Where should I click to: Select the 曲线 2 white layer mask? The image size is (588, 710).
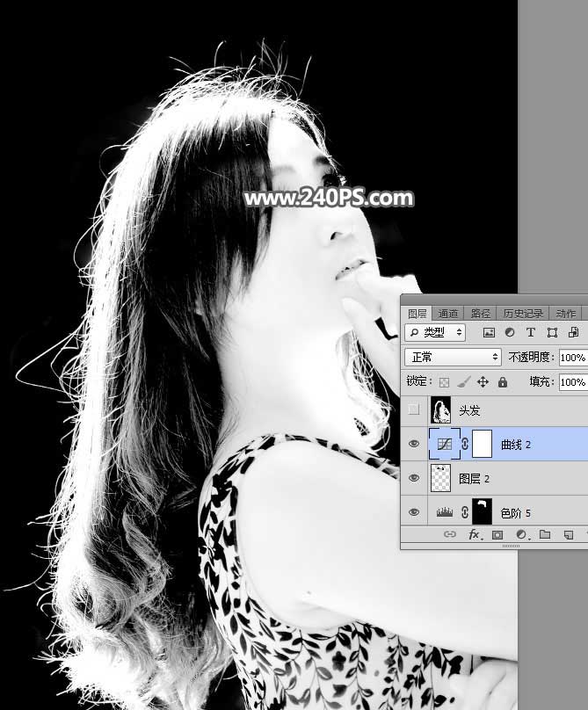pos(482,445)
